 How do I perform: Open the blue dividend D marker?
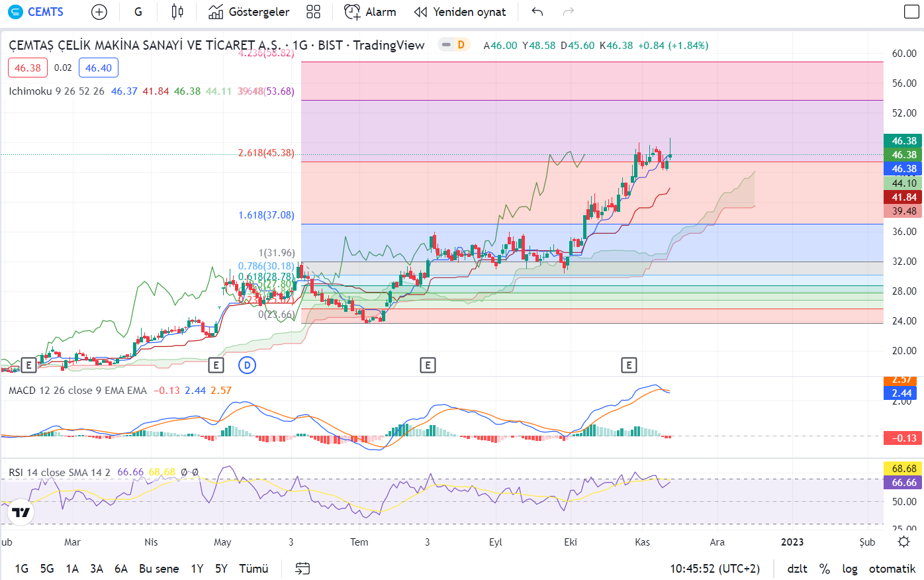(247, 365)
